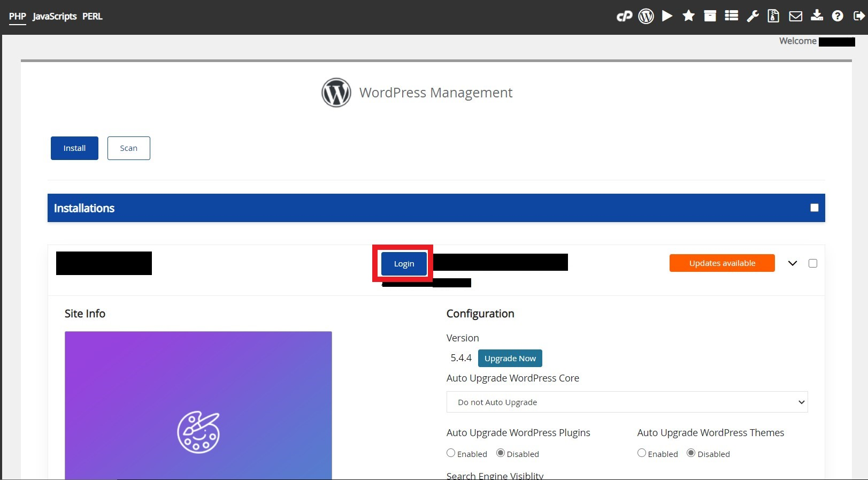Open the help question mark icon
Screen dimensions: 868x480
(838, 16)
